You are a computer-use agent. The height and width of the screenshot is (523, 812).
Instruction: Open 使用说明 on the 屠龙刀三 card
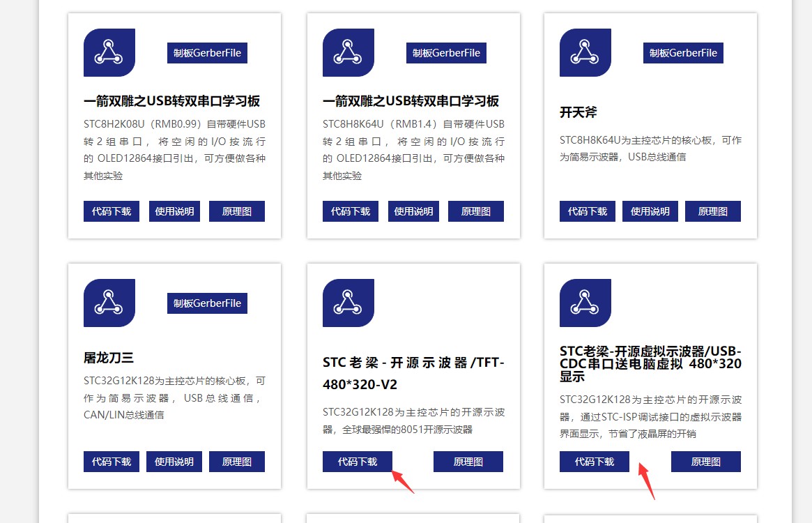tap(174, 462)
